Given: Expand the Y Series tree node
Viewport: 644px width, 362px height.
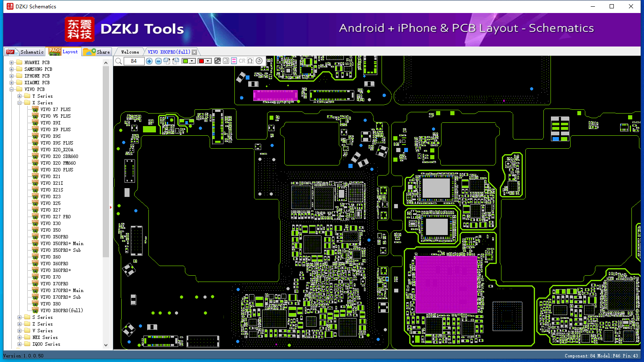Looking at the screenshot, I should tap(20, 96).
